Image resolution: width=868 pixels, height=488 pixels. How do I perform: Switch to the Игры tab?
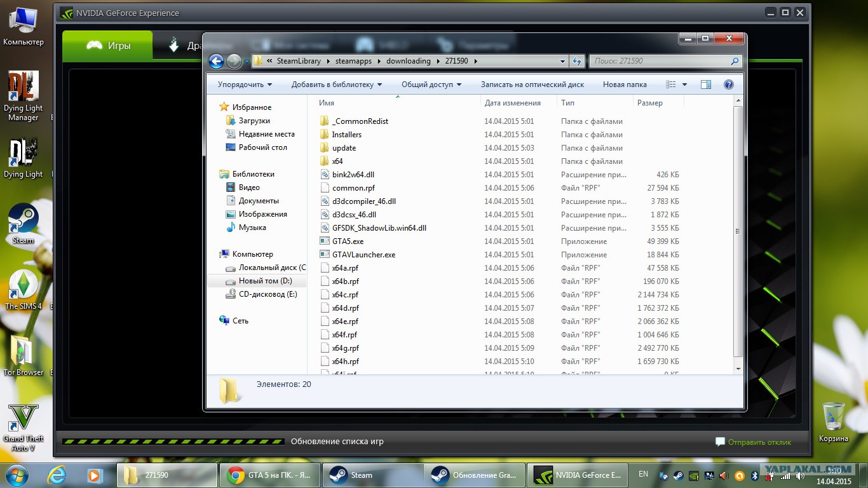[x=108, y=46]
